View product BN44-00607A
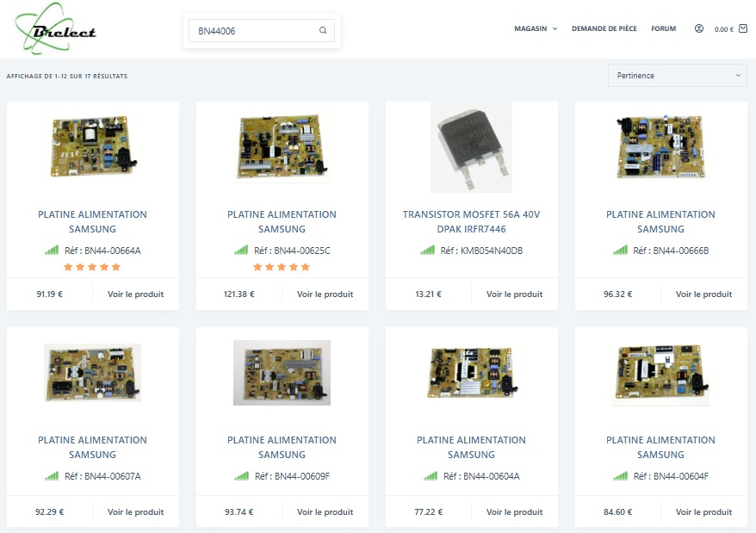The image size is (756, 533). click(x=135, y=511)
